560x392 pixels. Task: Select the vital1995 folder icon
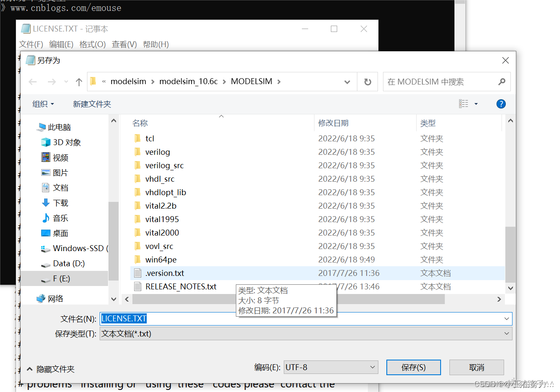click(x=137, y=219)
